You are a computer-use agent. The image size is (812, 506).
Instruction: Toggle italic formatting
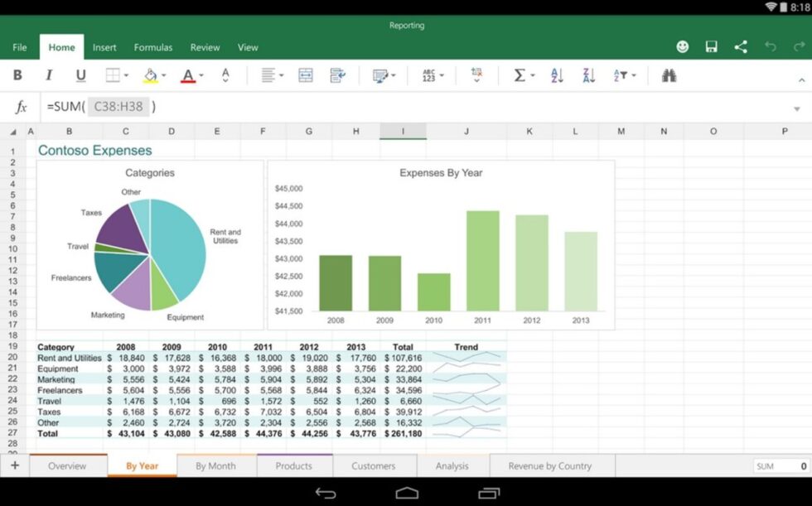pyautogui.click(x=48, y=75)
